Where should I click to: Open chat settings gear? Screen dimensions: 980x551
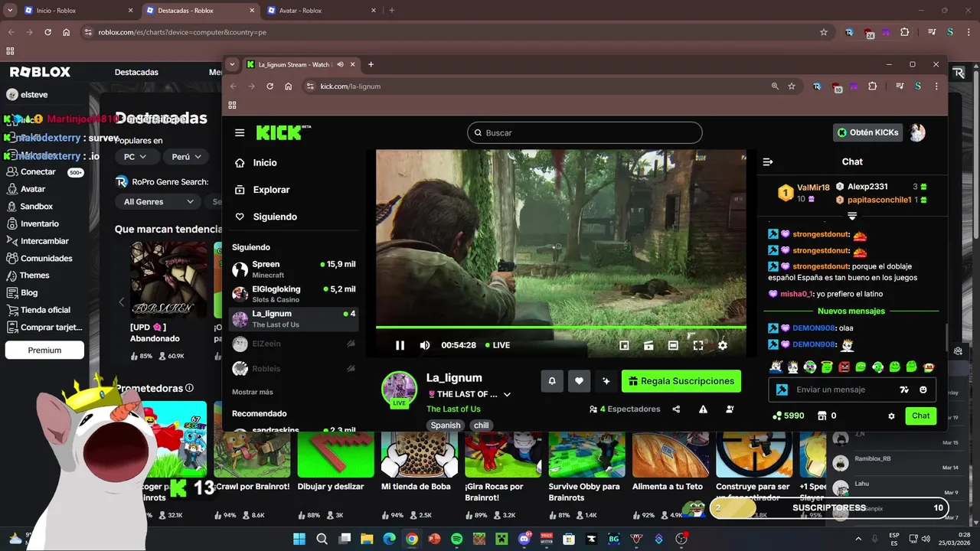(x=891, y=416)
